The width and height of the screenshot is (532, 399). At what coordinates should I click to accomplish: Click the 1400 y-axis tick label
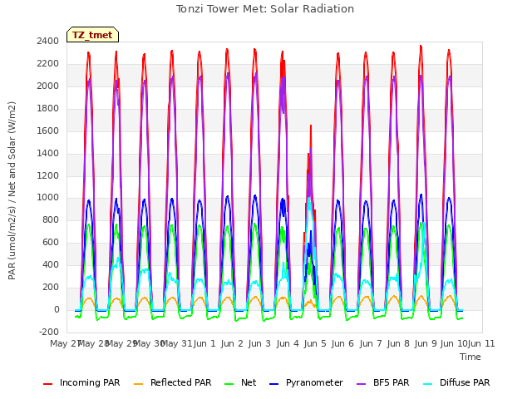click(48, 153)
